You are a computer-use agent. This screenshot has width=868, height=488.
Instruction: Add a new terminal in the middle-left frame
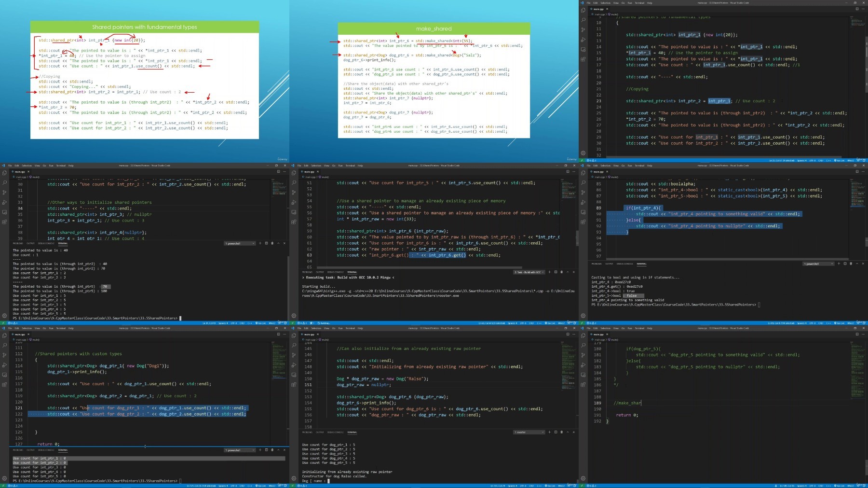(260, 243)
